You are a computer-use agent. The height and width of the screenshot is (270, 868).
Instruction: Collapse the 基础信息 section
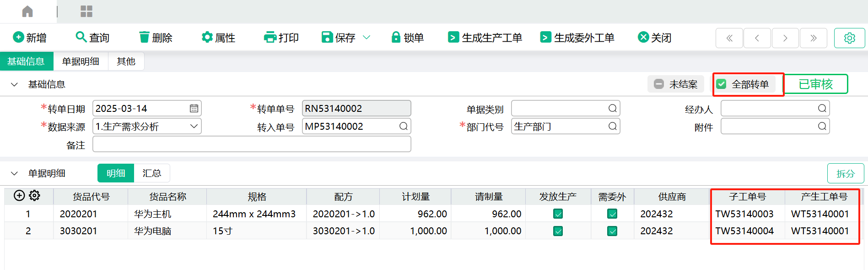pyautogui.click(x=14, y=85)
